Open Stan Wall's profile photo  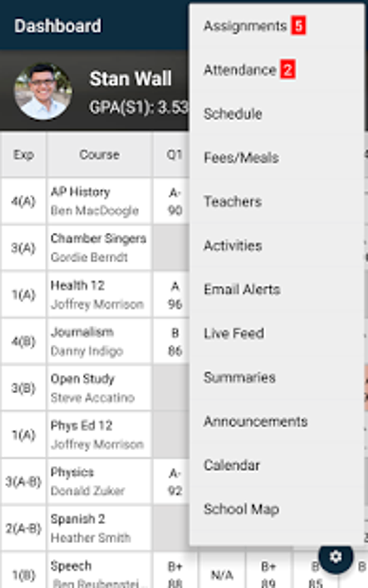[x=43, y=90]
